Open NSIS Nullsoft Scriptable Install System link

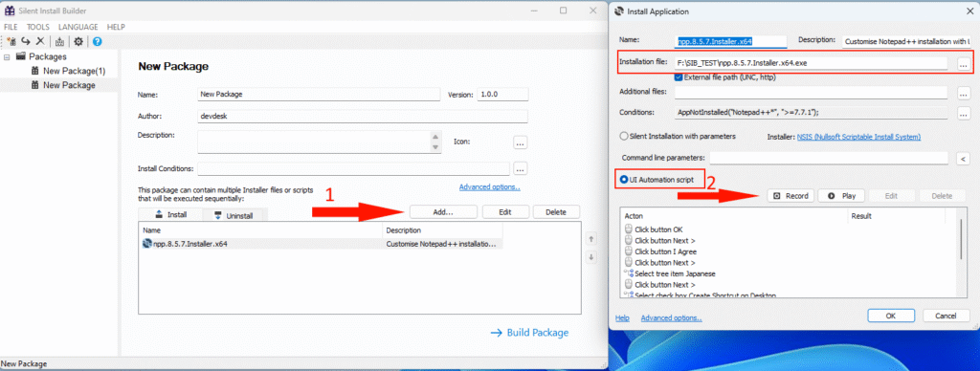[858, 137]
